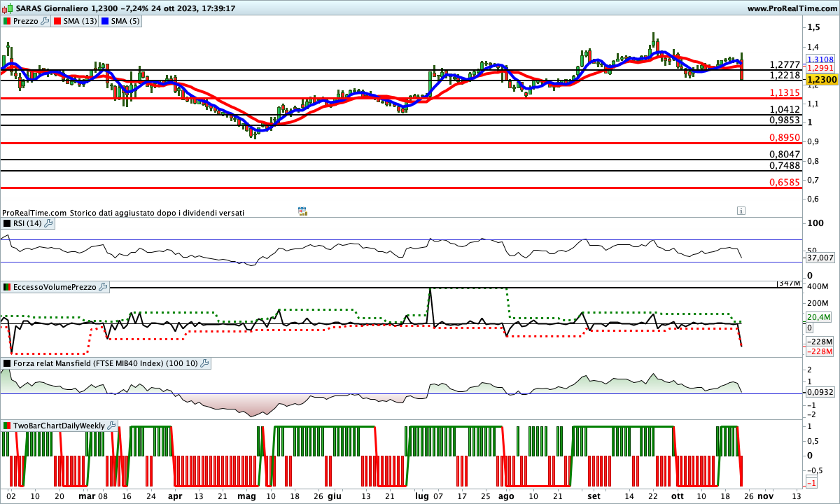Click the 0,9853 level label
This screenshot has height=504, width=840.
(x=785, y=120)
